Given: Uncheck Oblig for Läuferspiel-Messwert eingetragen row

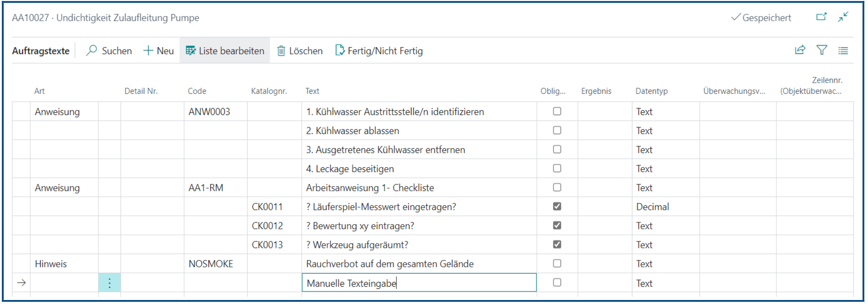Looking at the screenshot, I should 557,207.
